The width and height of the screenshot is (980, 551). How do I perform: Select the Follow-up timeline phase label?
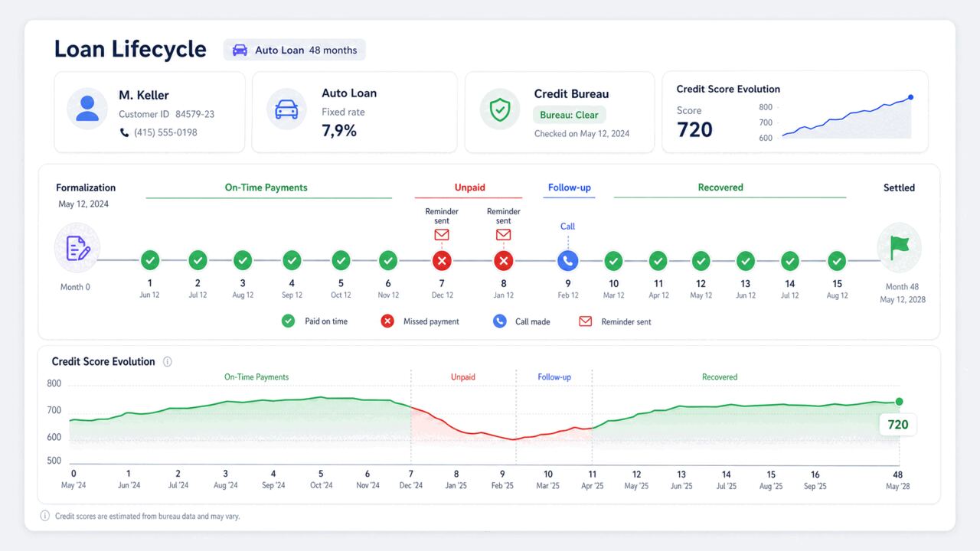click(x=569, y=187)
